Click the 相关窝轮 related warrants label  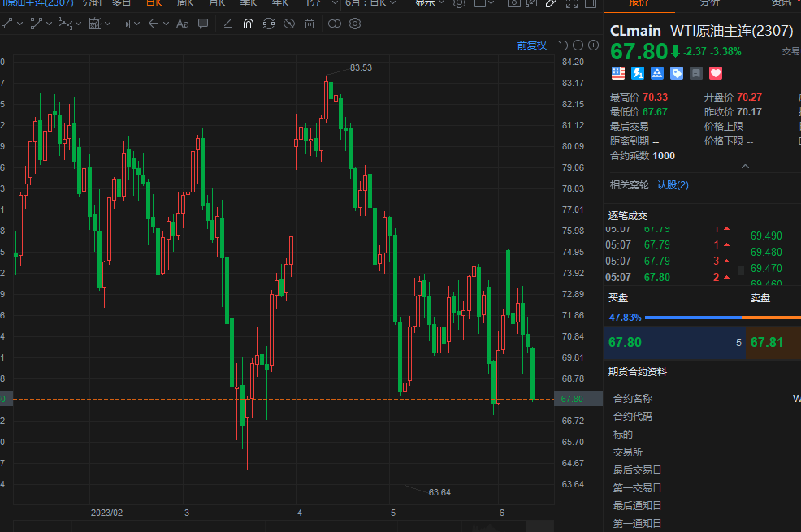630,185
